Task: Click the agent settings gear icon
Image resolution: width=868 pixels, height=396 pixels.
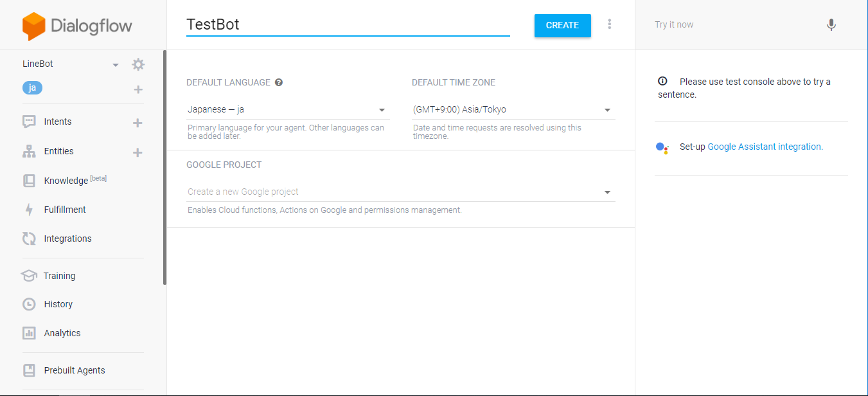Action: coord(137,64)
